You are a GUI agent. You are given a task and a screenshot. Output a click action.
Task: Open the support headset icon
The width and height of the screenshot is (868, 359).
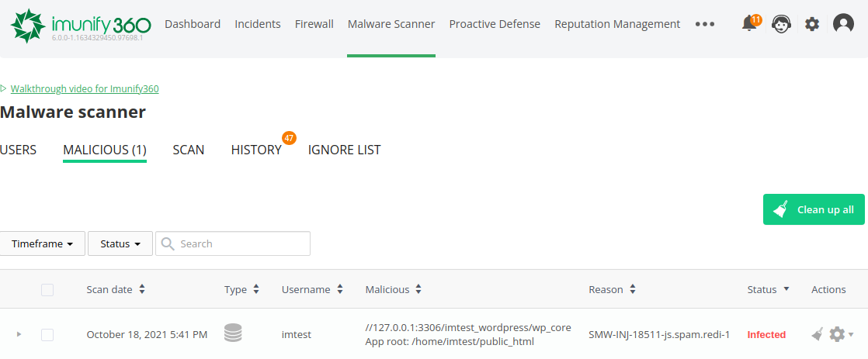coord(781,24)
